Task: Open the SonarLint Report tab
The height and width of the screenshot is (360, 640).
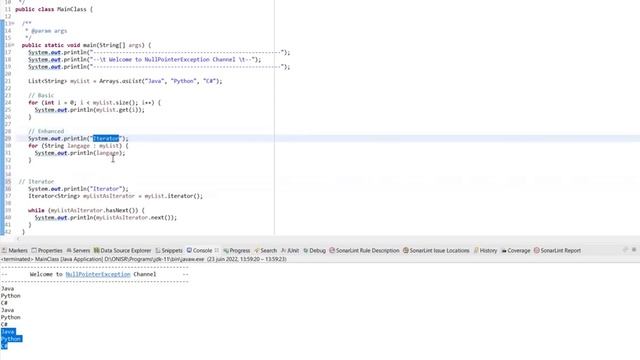Action: (x=557, y=250)
